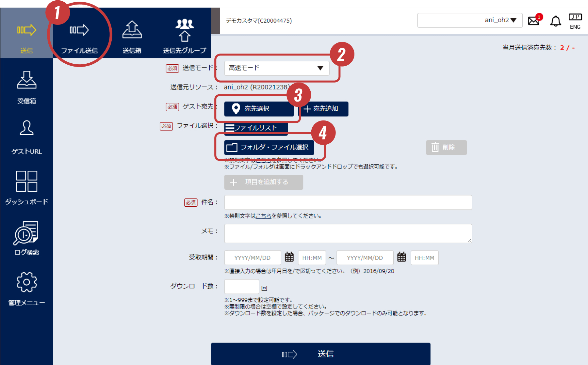Open 受信箱 in the sidebar
588x365 pixels.
pyautogui.click(x=26, y=87)
